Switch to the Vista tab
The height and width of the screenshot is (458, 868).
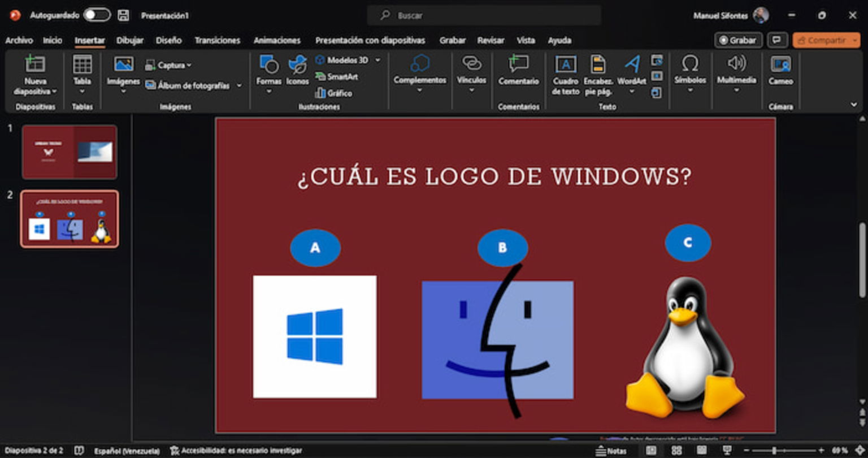click(x=526, y=40)
